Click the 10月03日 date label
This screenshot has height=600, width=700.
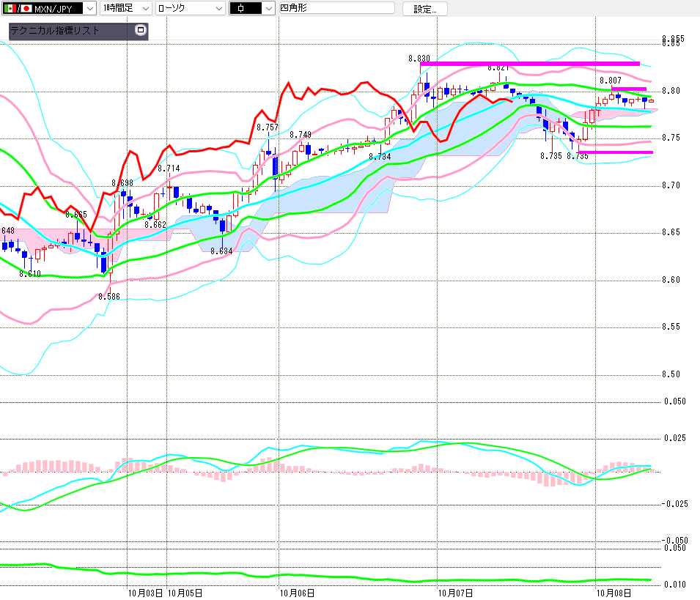pos(145,593)
